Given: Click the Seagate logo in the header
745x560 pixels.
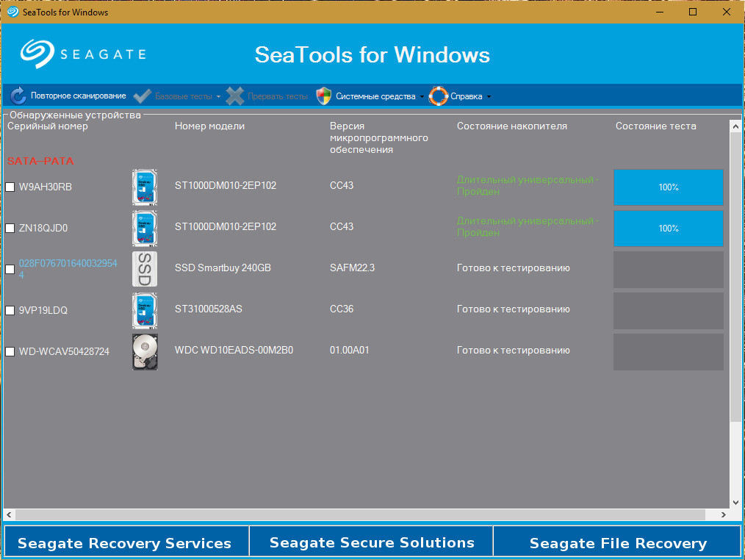Looking at the screenshot, I should click(x=83, y=54).
